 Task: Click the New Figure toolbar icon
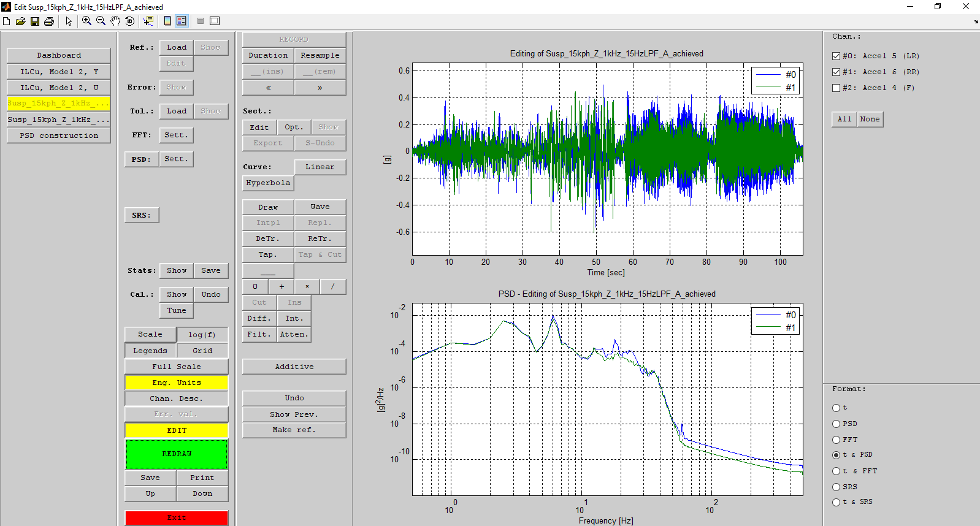[7, 21]
